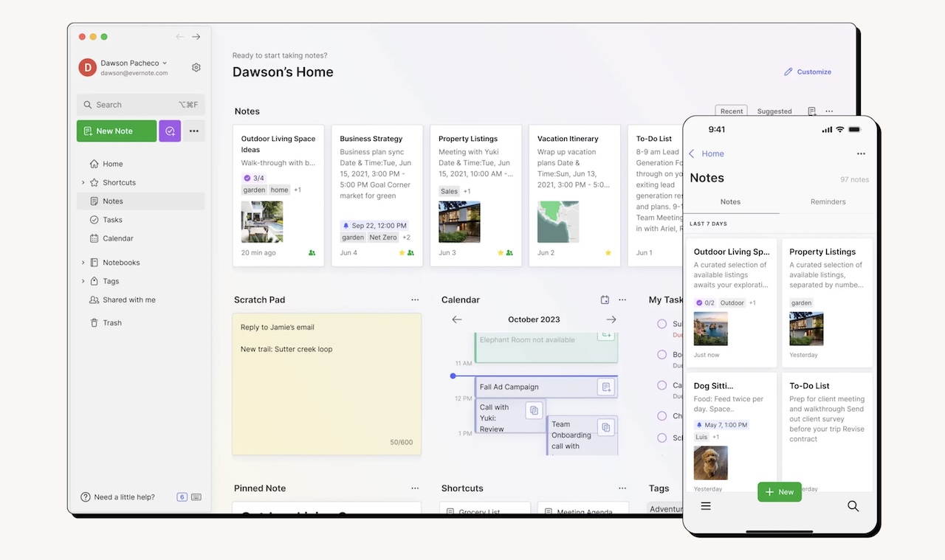Go to next calendar period arrow
Image resolution: width=945 pixels, height=560 pixels.
tap(611, 319)
